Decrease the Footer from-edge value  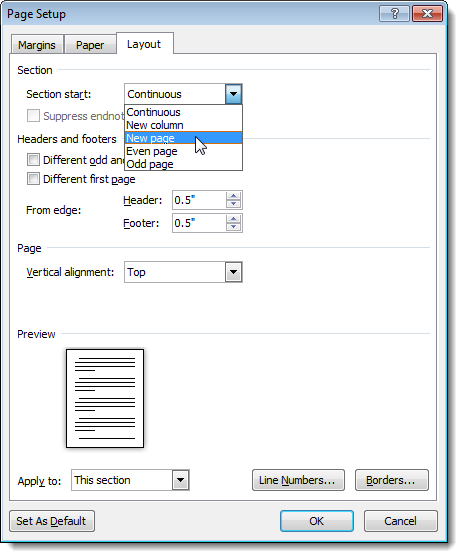233,227
